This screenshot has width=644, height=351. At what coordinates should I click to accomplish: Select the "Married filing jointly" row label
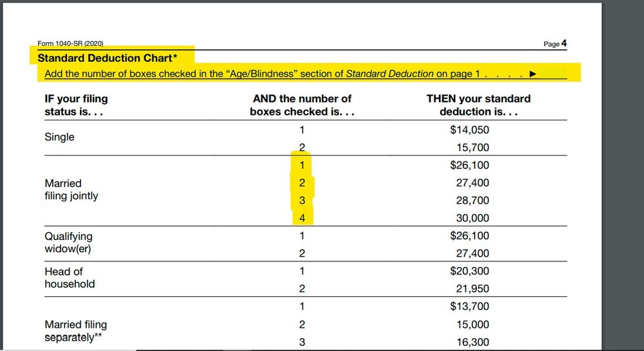pyautogui.click(x=71, y=189)
